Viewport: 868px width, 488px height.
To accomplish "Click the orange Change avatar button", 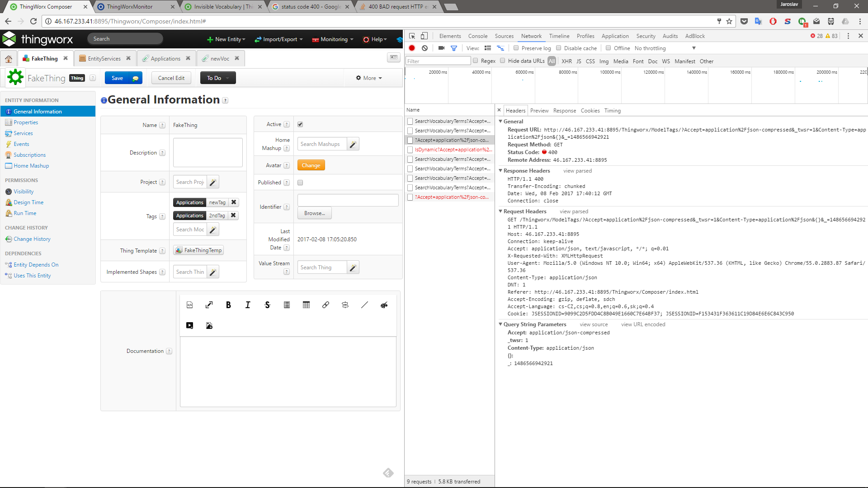I will tap(311, 165).
